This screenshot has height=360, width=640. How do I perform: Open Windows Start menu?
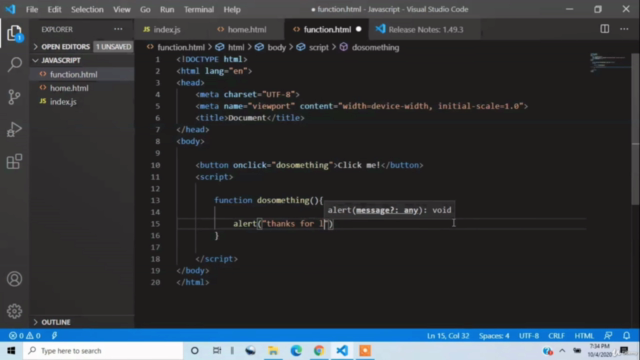(x=11, y=351)
